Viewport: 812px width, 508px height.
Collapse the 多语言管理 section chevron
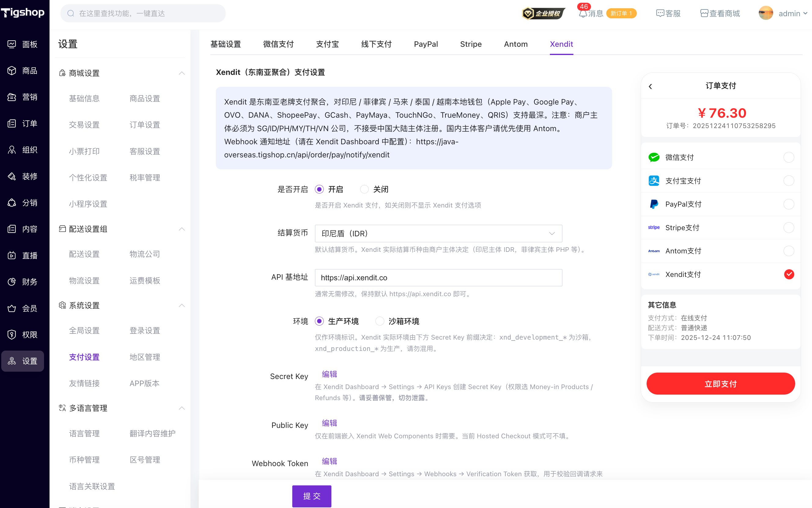pos(182,408)
